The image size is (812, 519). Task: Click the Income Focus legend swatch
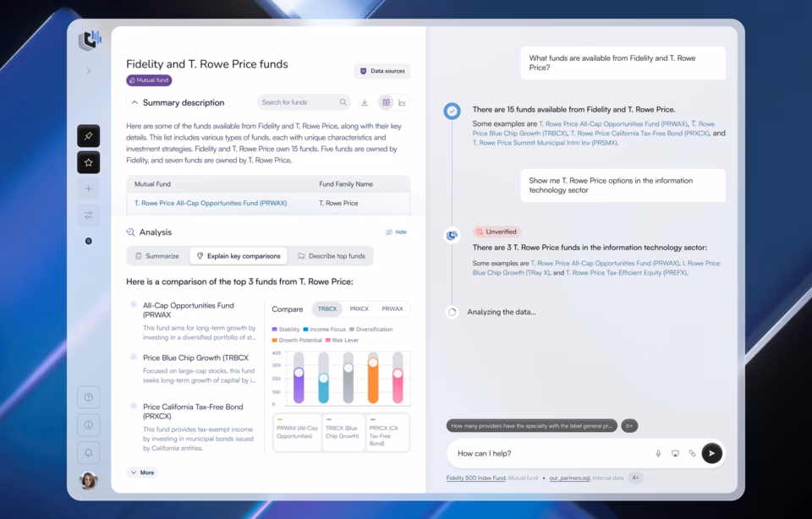tap(306, 330)
